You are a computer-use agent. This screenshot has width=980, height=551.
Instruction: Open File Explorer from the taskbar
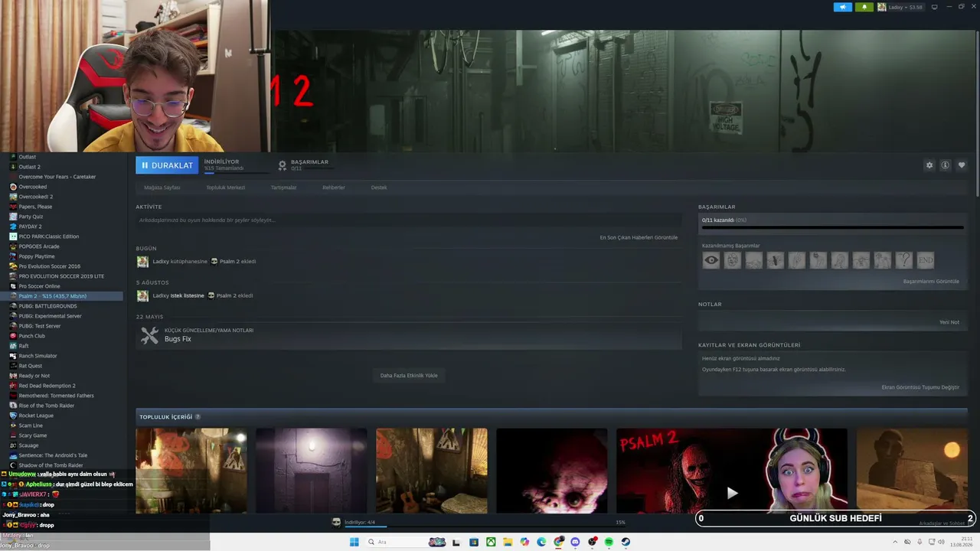(508, 542)
